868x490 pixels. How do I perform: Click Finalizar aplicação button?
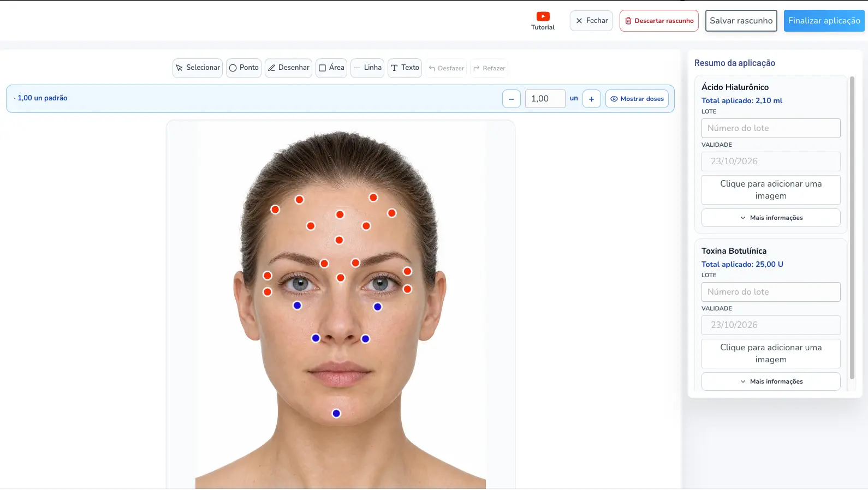click(824, 21)
